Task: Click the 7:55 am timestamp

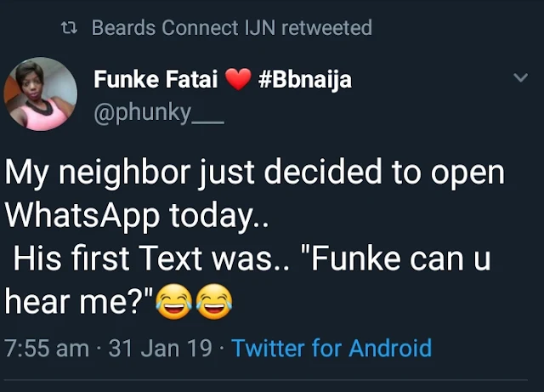Action: pos(46,348)
